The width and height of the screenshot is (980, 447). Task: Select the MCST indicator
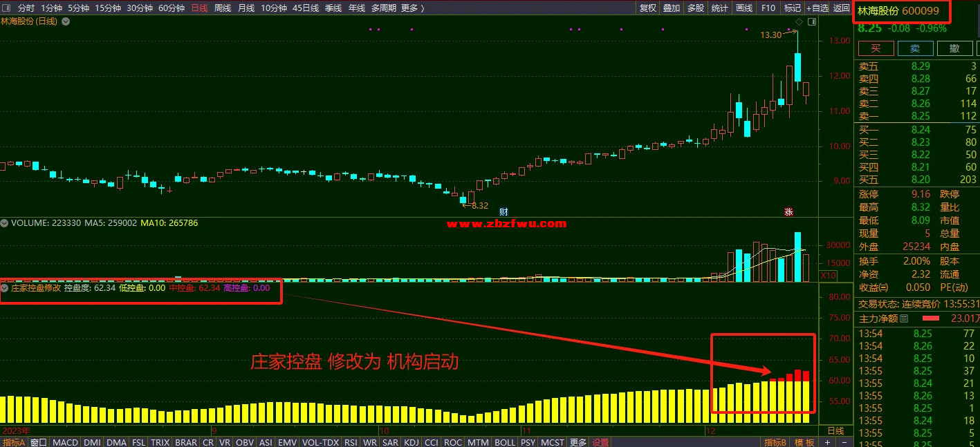click(553, 442)
